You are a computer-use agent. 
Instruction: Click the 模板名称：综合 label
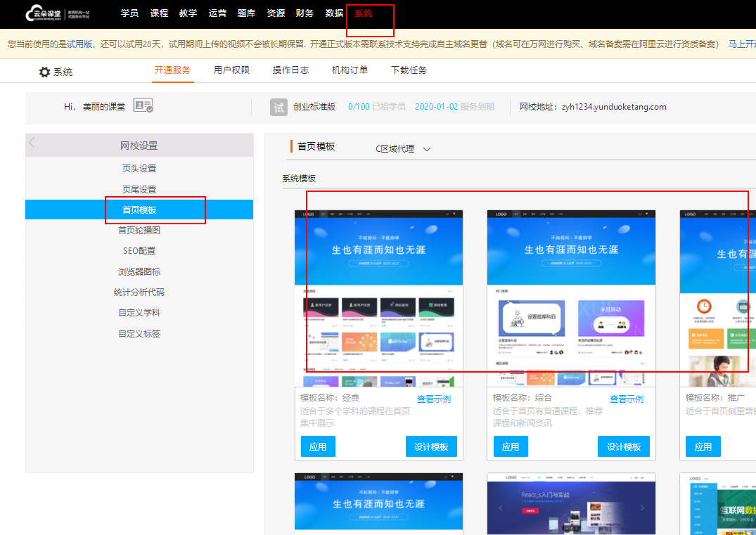click(x=522, y=398)
